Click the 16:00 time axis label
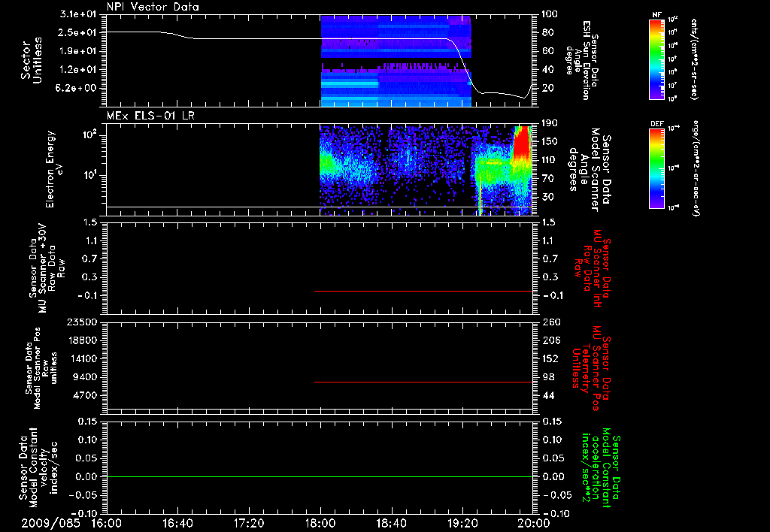The height and width of the screenshot is (532, 770). pos(107,523)
